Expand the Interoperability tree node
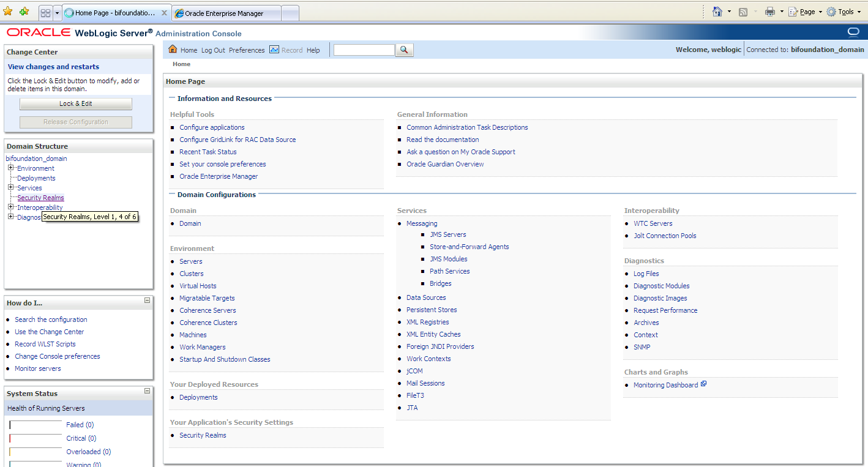 coord(11,207)
